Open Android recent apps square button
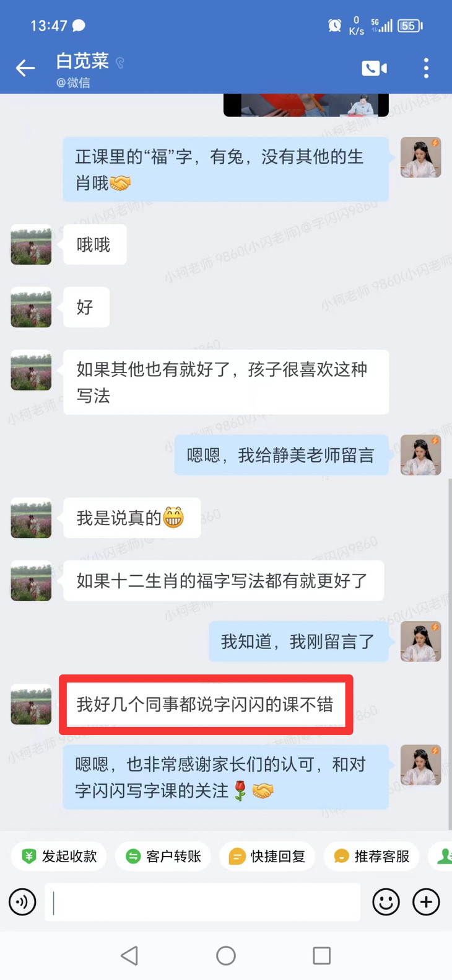 click(x=321, y=955)
